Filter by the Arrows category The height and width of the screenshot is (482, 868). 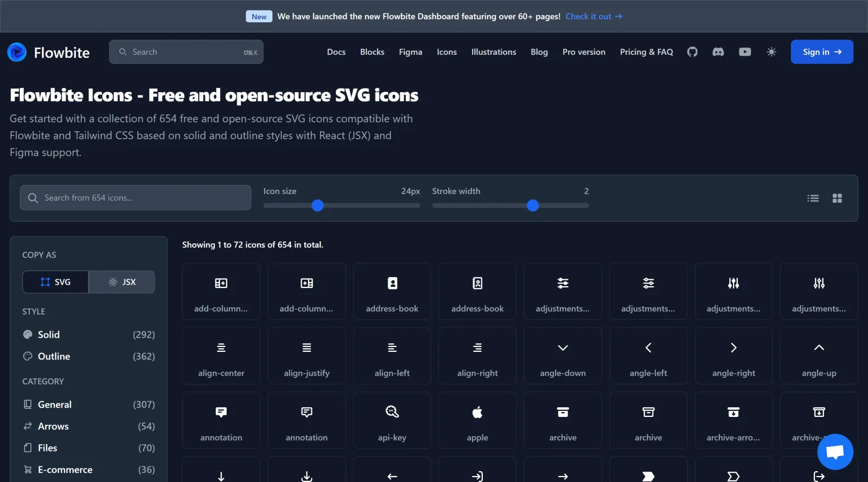[x=88, y=426]
